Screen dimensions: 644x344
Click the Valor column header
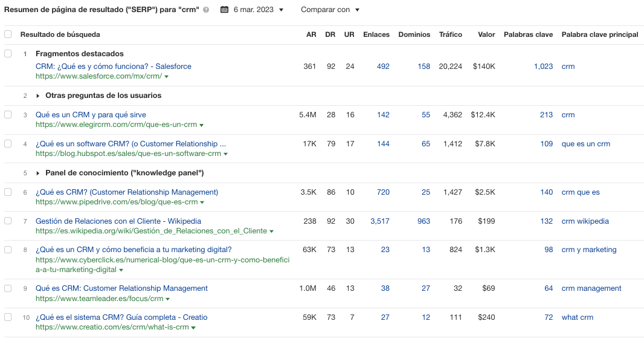(x=486, y=34)
